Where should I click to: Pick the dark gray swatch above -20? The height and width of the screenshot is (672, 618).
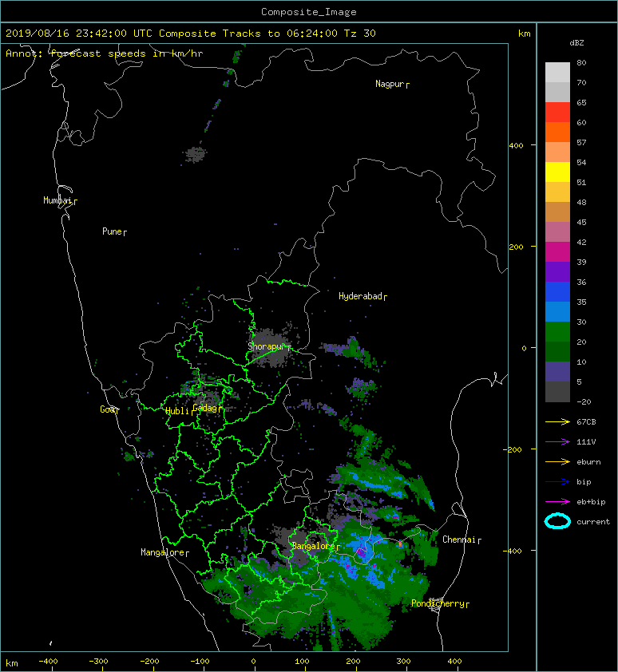(x=557, y=392)
